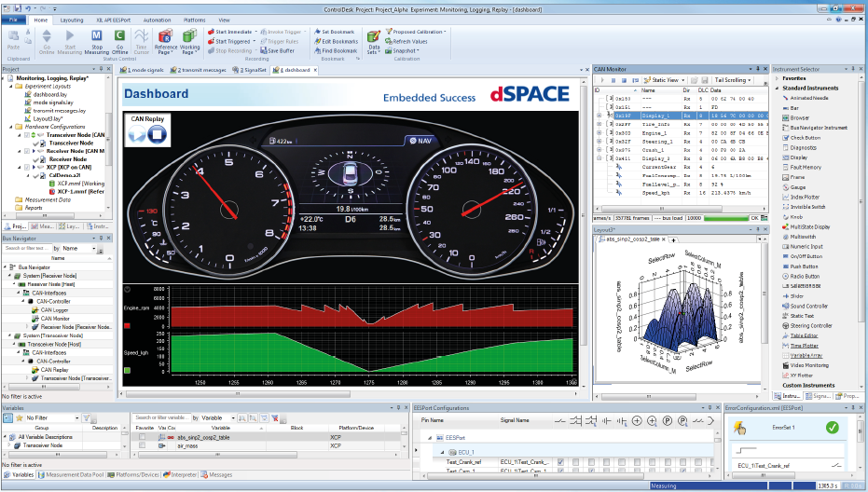The width and height of the screenshot is (868, 492).
Task: Open the Layouting ribbon tab
Action: click(72, 20)
